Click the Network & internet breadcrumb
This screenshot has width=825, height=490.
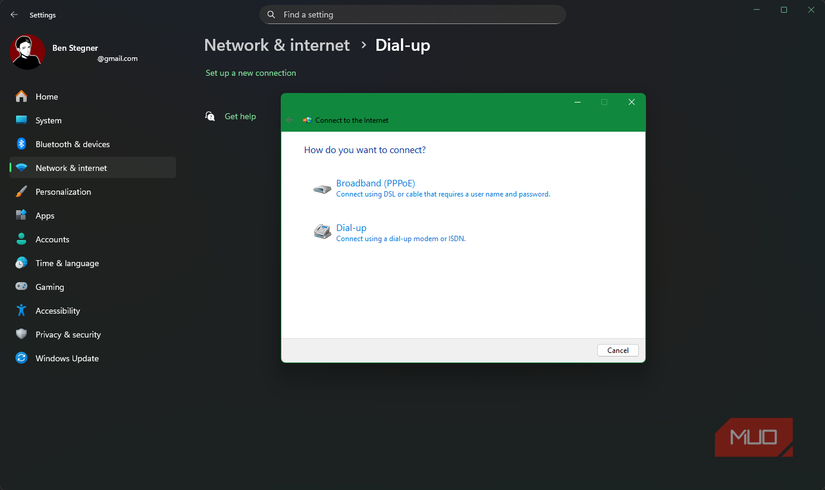[x=277, y=45]
